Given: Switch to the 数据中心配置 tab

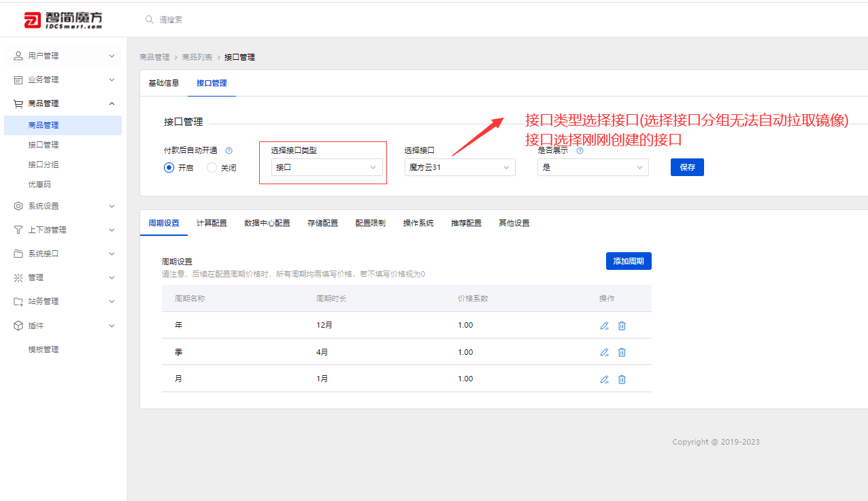Looking at the screenshot, I should (x=267, y=223).
